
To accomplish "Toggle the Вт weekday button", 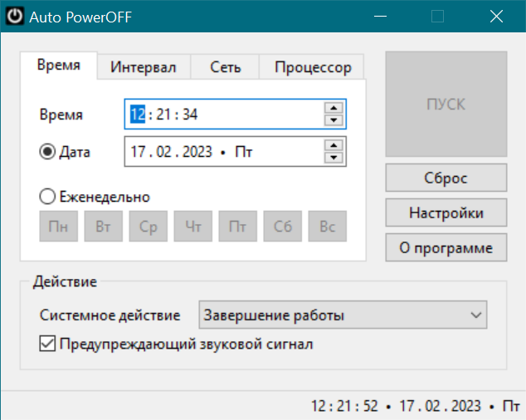I will 104,227.
